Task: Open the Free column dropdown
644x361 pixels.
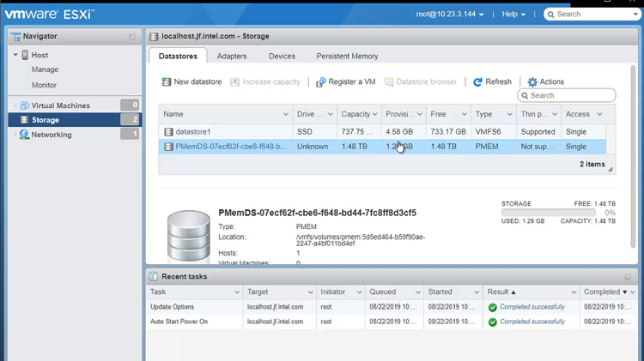Action: click(464, 114)
